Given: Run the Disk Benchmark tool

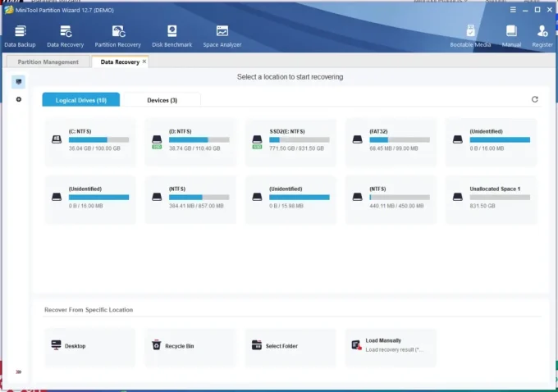Looking at the screenshot, I should 172,34.
